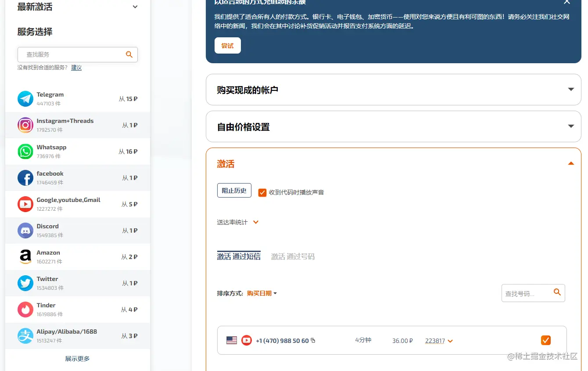Expand the 223817 activation code dropdown
Image resolution: width=588 pixels, height=371 pixels.
[x=438, y=340]
